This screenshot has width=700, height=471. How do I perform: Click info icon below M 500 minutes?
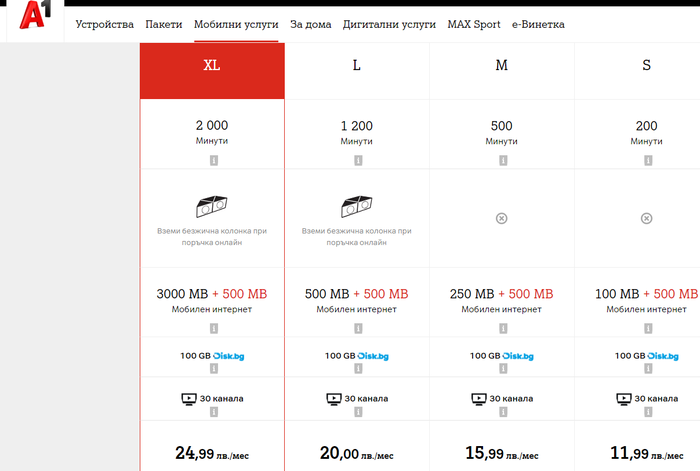pyautogui.click(x=503, y=160)
